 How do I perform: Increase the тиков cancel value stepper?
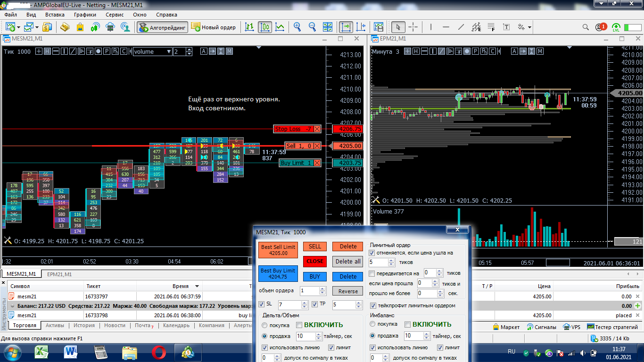[391, 260]
